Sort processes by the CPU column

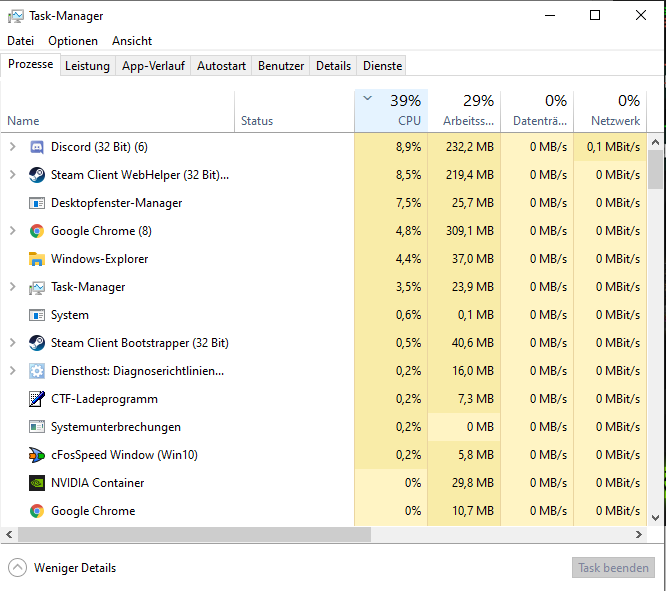pos(391,110)
